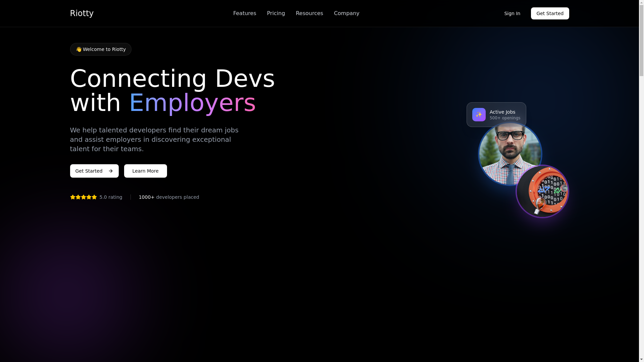
Task: Click the Learn More button
Action: [145, 171]
